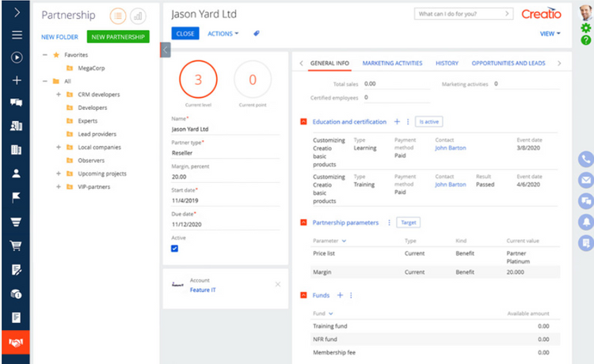Toggle the Is active filter
The height and width of the screenshot is (364, 594).
(428, 121)
